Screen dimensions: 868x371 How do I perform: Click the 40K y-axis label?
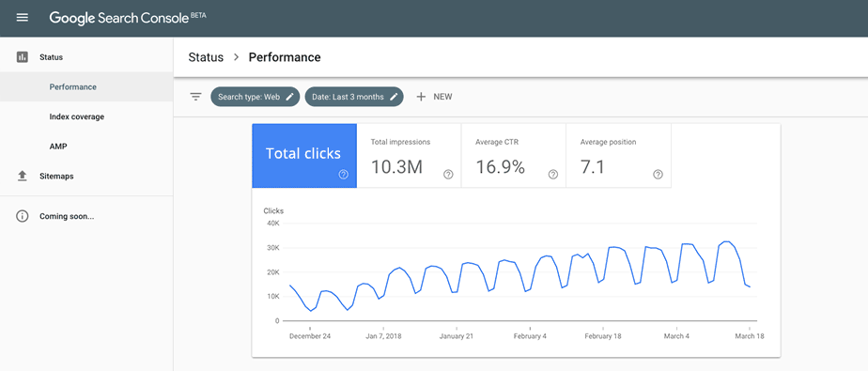(273, 224)
